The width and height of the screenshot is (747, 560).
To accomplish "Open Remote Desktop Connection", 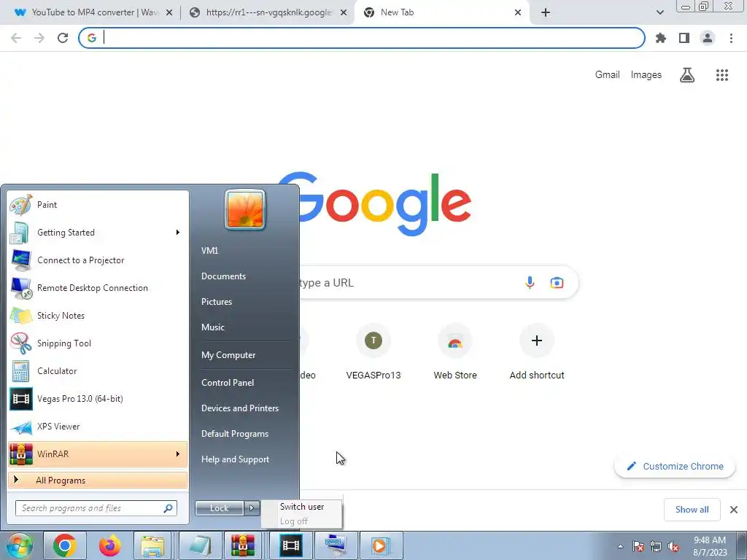I will click(98, 287).
